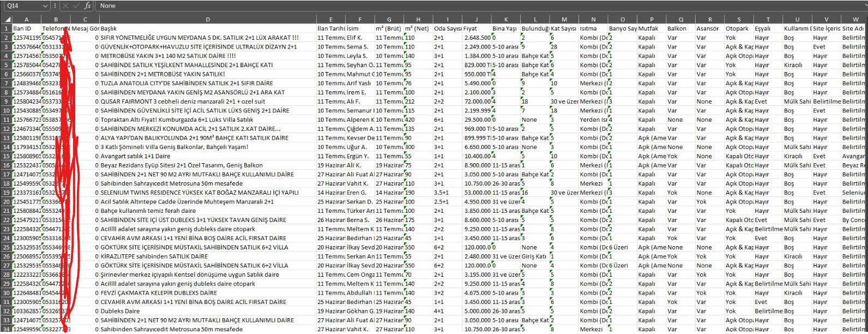The height and width of the screenshot is (334, 868).
Task: Select the 'Başlık' header cell
Action: (x=208, y=28)
